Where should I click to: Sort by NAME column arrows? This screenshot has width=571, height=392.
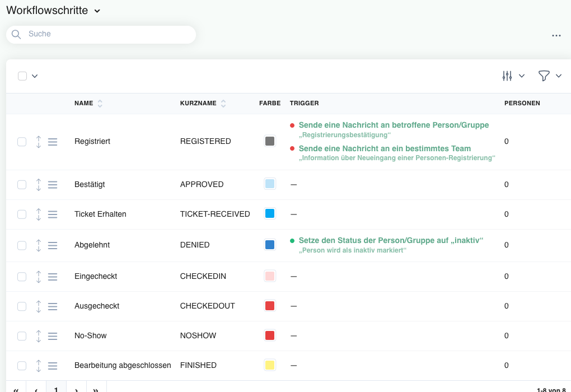[100, 104]
